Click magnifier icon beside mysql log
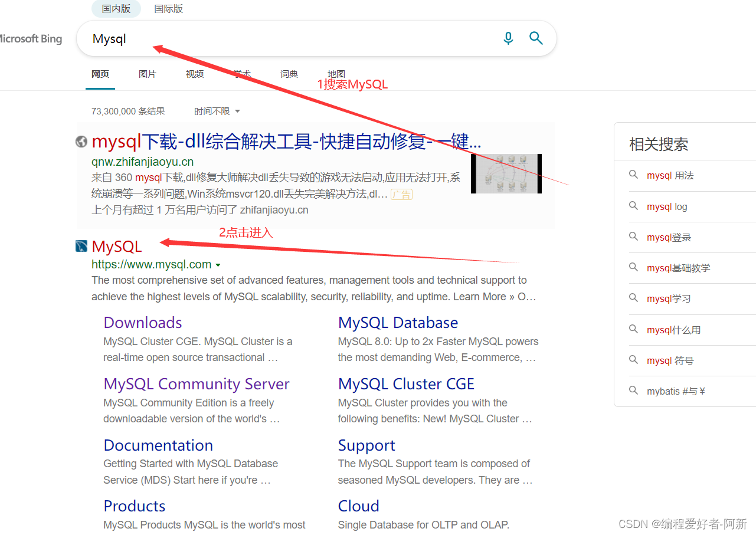The image size is (756, 535). pos(633,206)
